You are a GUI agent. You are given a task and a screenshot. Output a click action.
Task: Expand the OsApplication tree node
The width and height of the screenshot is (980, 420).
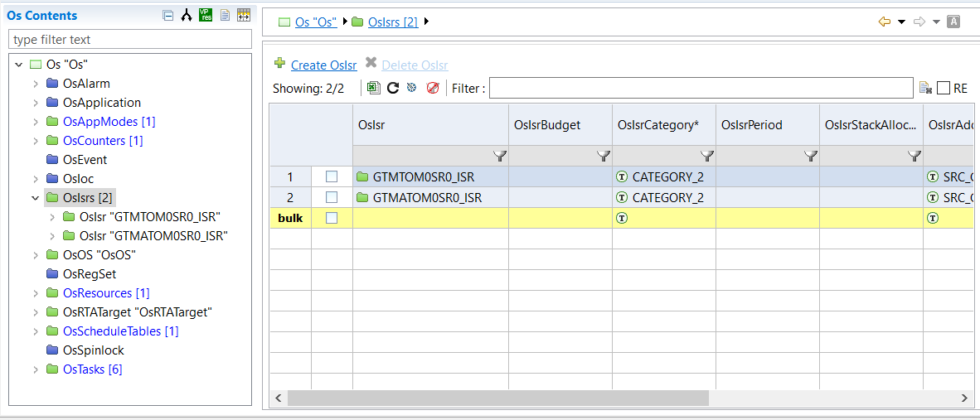[x=36, y=103]
